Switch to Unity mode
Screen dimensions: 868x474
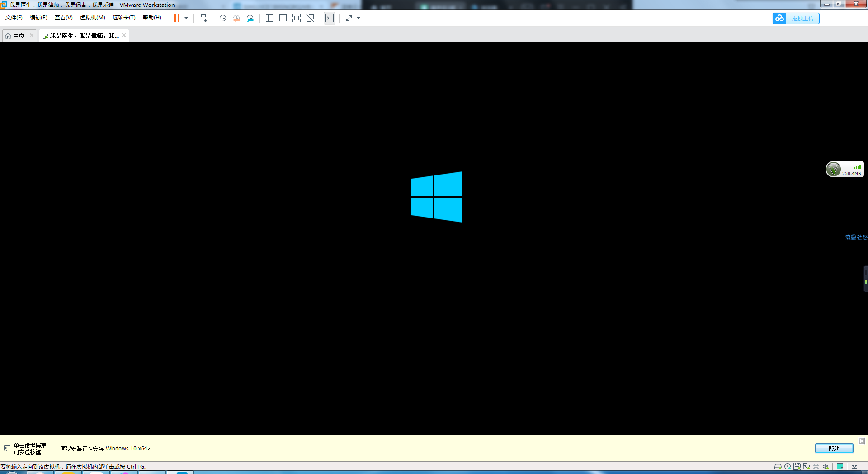[x=310, y=18]
